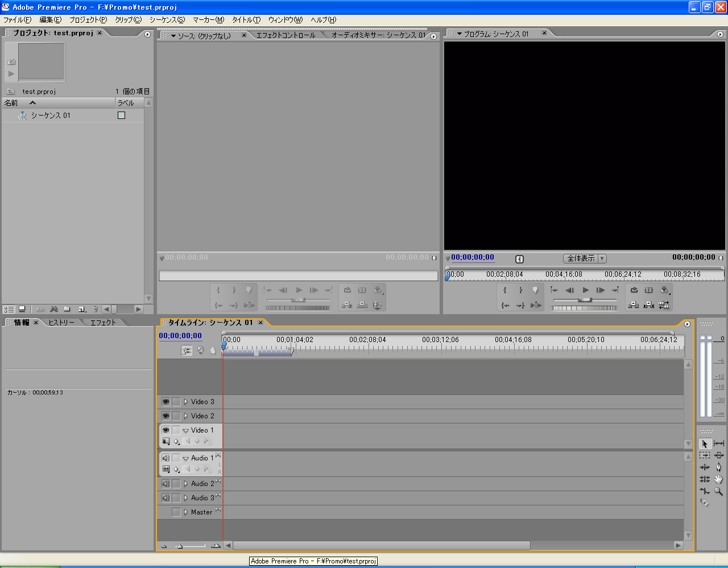The height and width of the screenshot is (568, 728).
Task: Select the Zoom magnifier tool
Action: click(x=719, y=491)
